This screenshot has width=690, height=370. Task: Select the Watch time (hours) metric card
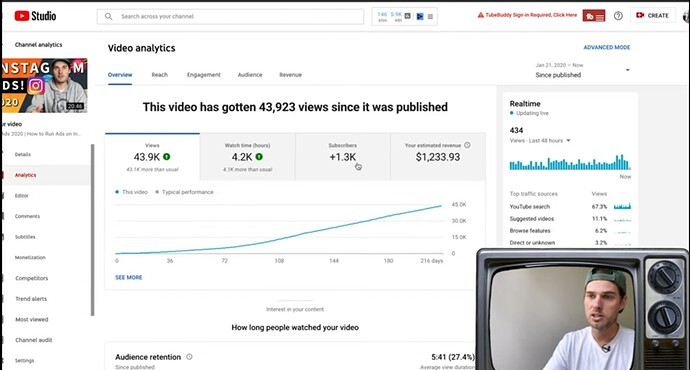click(247, 157)
